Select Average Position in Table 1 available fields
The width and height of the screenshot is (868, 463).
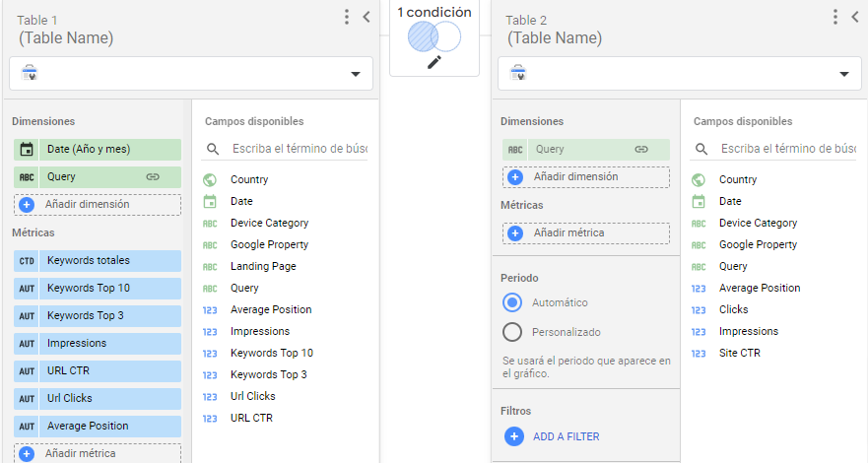[271, 309]
